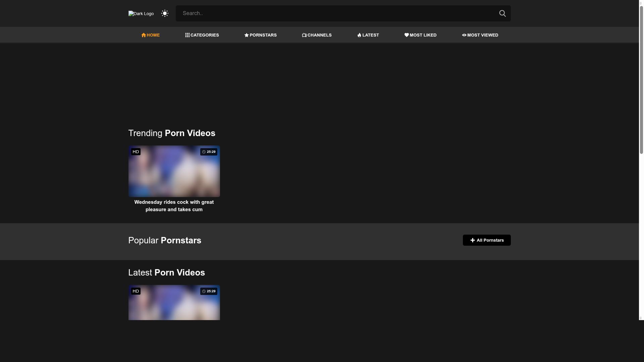Click the Dark Logo image
This screenshot has width=644, height=362.
click(x=141, y=14)
